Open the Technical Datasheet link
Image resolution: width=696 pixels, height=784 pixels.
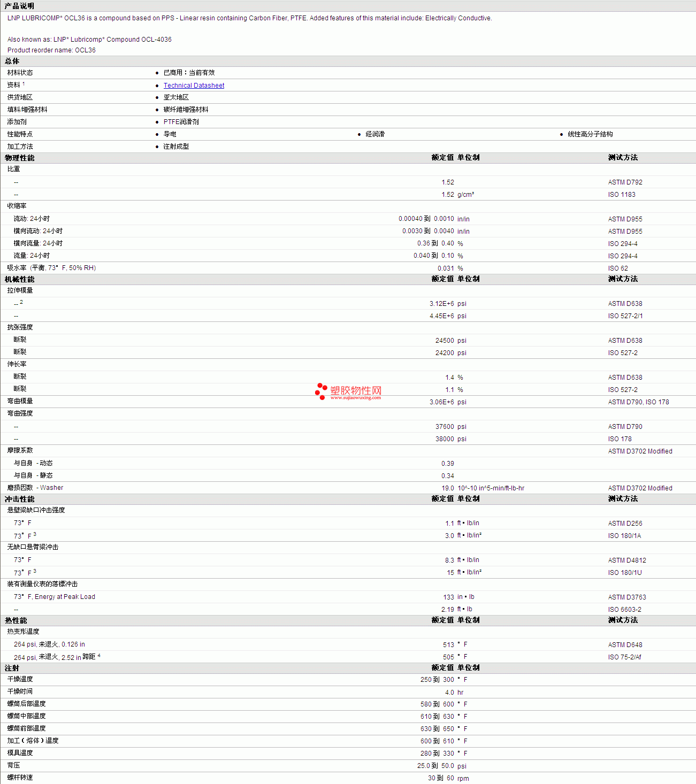pyautogui.click(x=194, y=86)
